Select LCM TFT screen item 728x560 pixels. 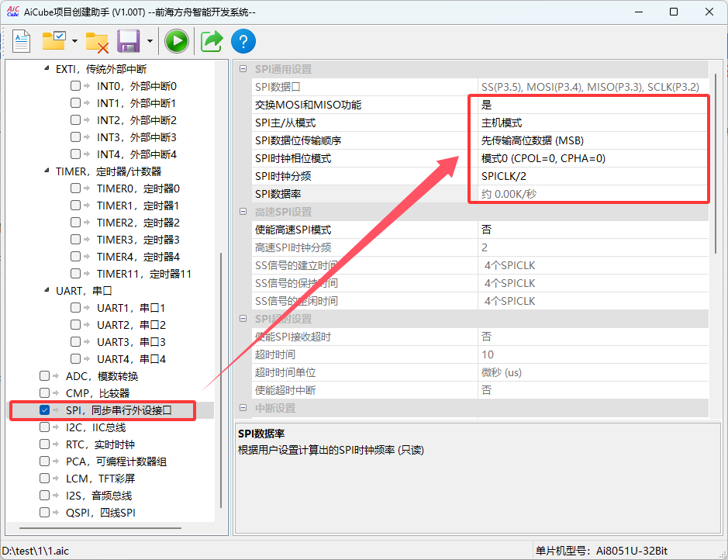[x=100, y=479]
